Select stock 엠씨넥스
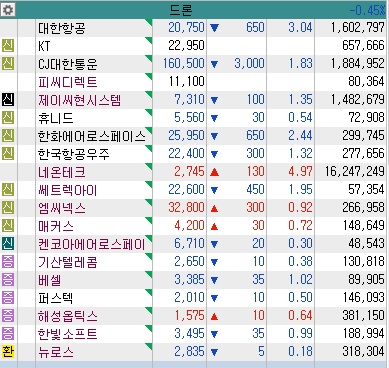This screenshot has height=368, width=389. coord(62,208)
